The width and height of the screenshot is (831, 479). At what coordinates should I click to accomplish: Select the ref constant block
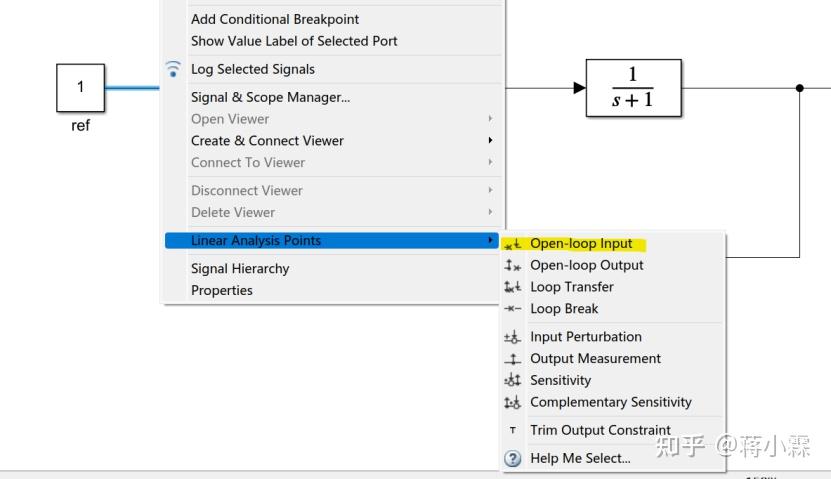click(80, 87)
